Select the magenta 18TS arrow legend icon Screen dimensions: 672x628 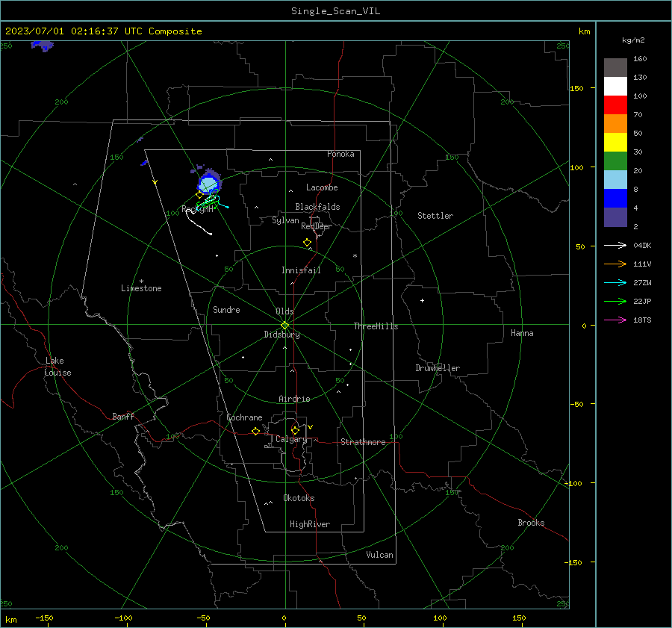615,320
